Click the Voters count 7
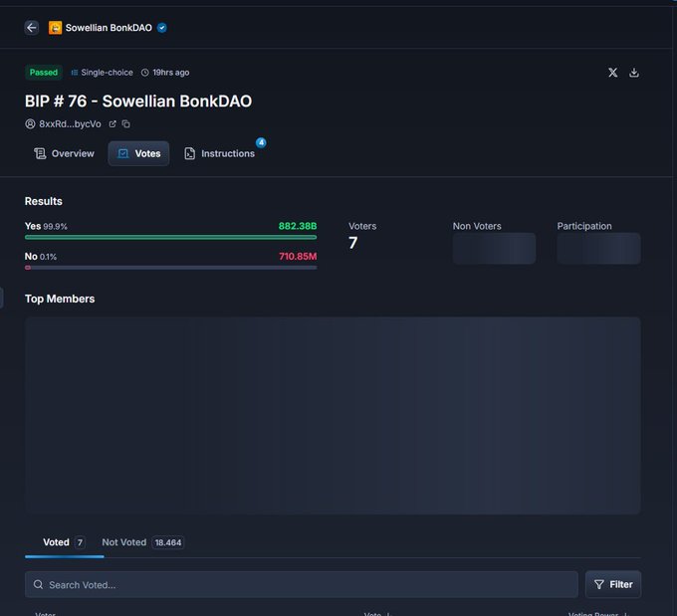 [x=352, y=243]
